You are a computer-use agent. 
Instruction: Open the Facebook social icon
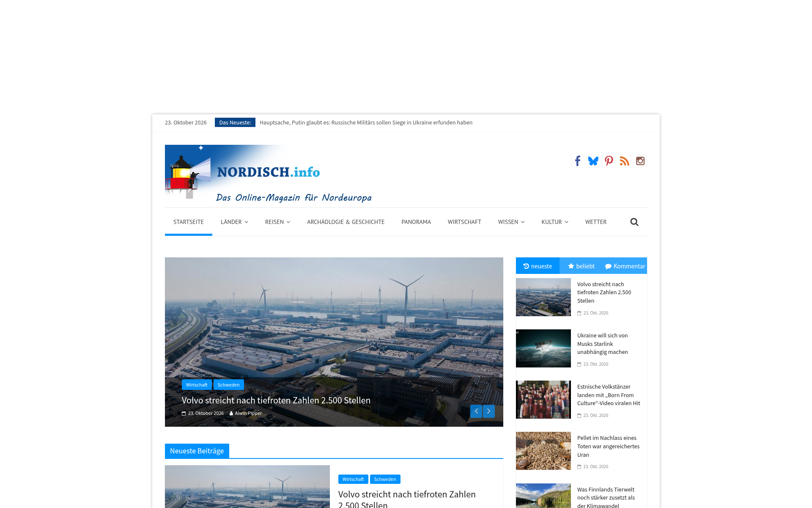coord(578,161)
